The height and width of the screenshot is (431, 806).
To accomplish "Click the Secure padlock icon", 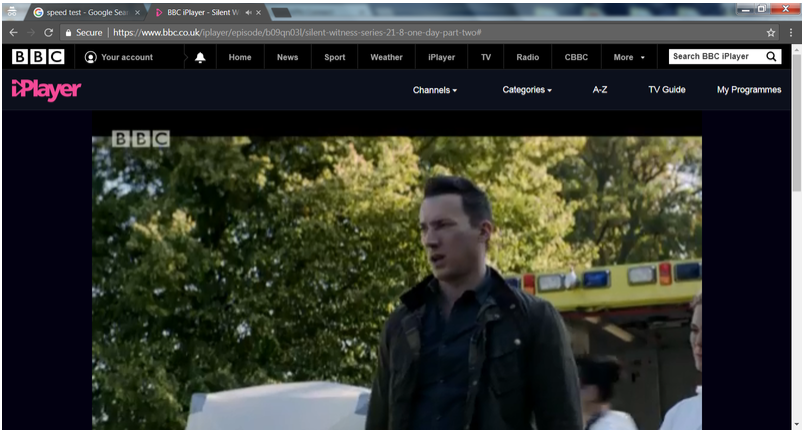I will point(68,32).
